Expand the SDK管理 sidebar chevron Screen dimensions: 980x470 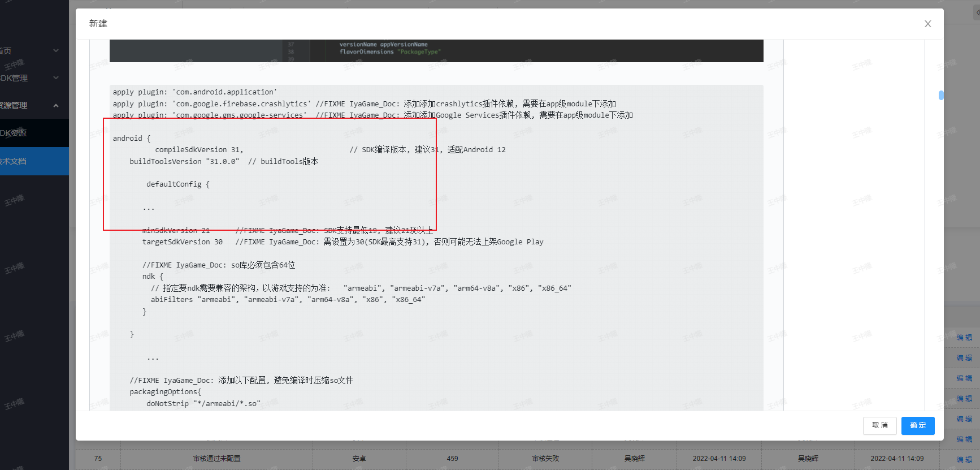point(56,78)
